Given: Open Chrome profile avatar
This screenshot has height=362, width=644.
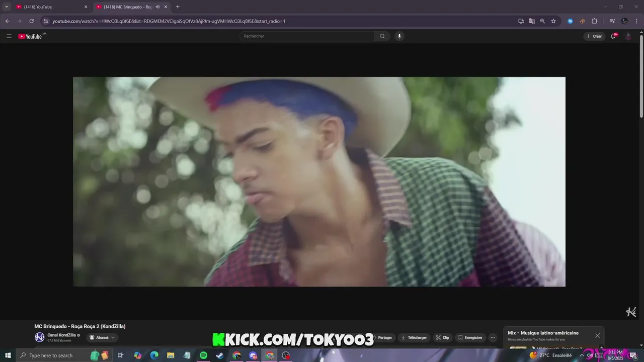Looking at the screenshot, I should point(624,21).
